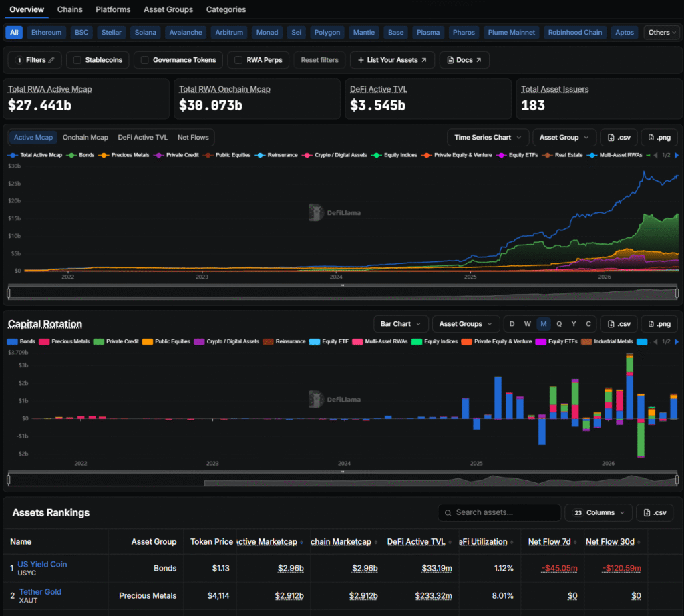
Task: Select the Onchain Mcap chart tab
Action: [85, 138]
